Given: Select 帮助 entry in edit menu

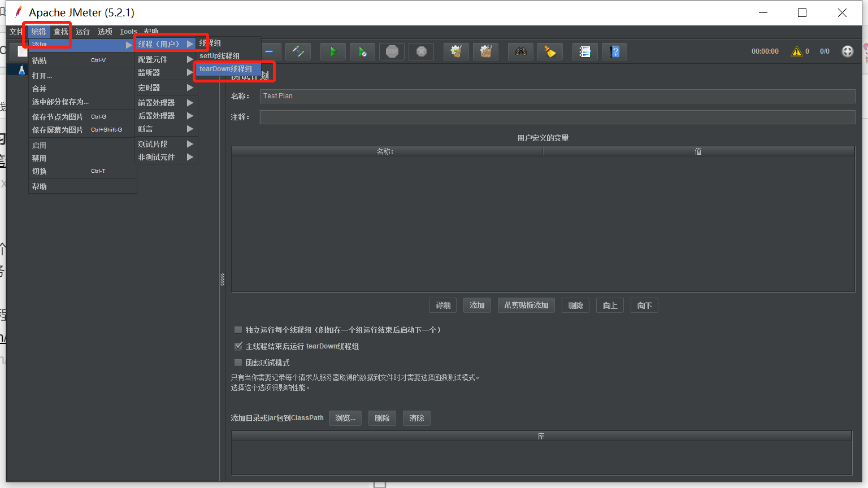Looking at the screenshot, I should (83, 186).
